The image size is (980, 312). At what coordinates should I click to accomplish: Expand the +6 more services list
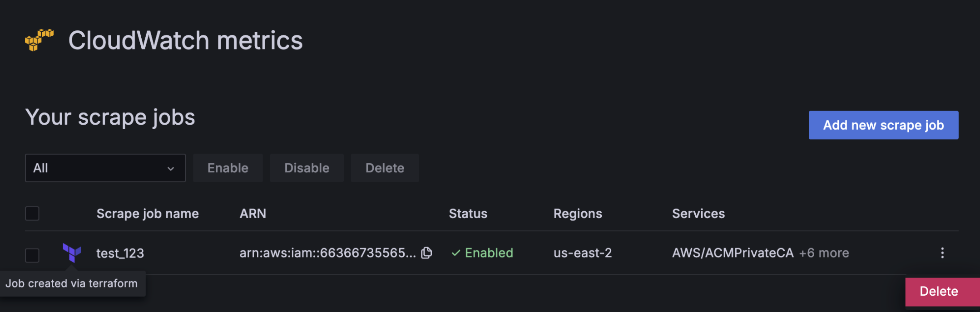[824, 253]
